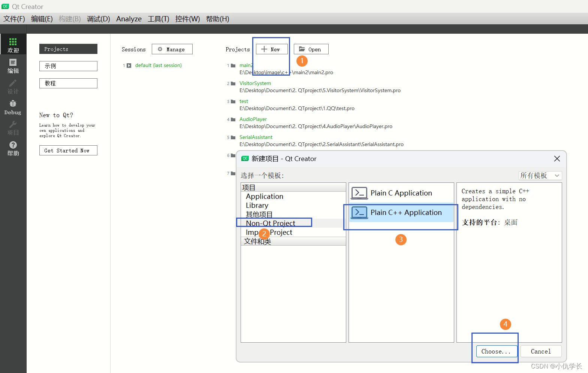
Task: Click the play icon of default session
Action: pyautogui.click(x=129, y=66)
